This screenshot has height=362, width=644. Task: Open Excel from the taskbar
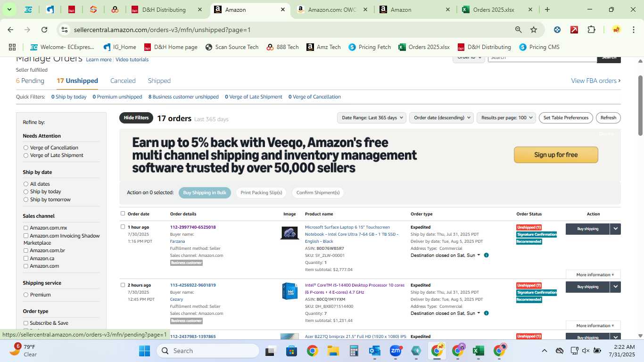478,351
